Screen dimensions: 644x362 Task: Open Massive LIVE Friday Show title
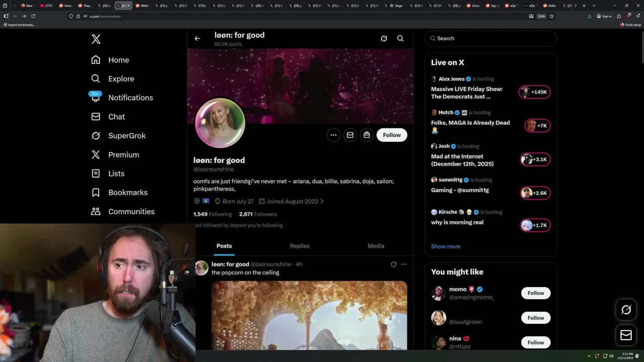pyautogui.click(x=466, y=93)
